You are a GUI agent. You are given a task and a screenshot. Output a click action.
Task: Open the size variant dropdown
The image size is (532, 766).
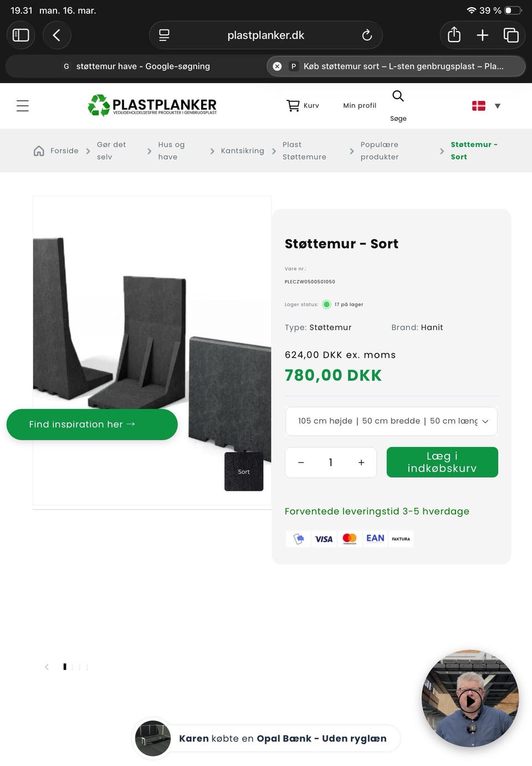tap(391, 421)
